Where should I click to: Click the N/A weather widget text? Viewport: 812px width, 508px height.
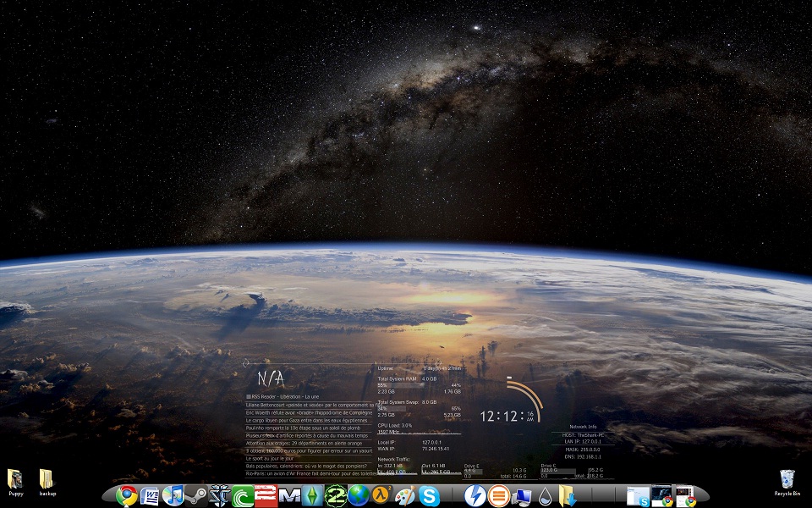coord(271,378)
